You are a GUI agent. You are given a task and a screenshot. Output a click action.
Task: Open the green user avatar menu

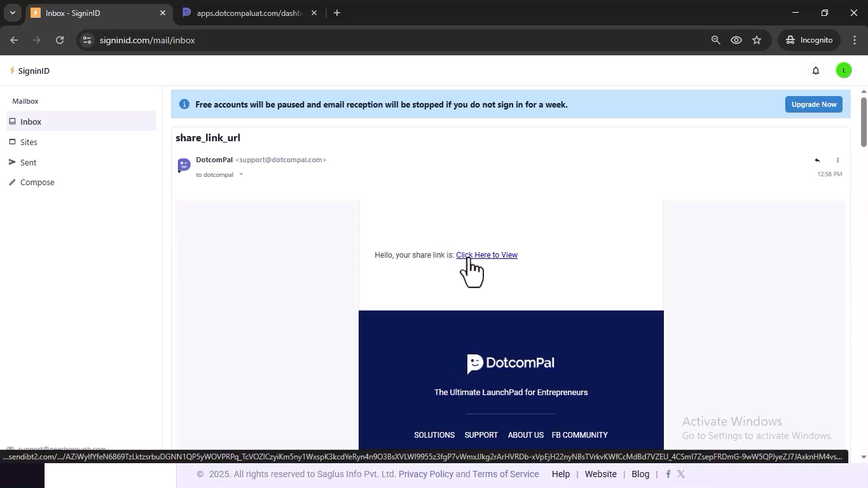[x=844, y=71]
